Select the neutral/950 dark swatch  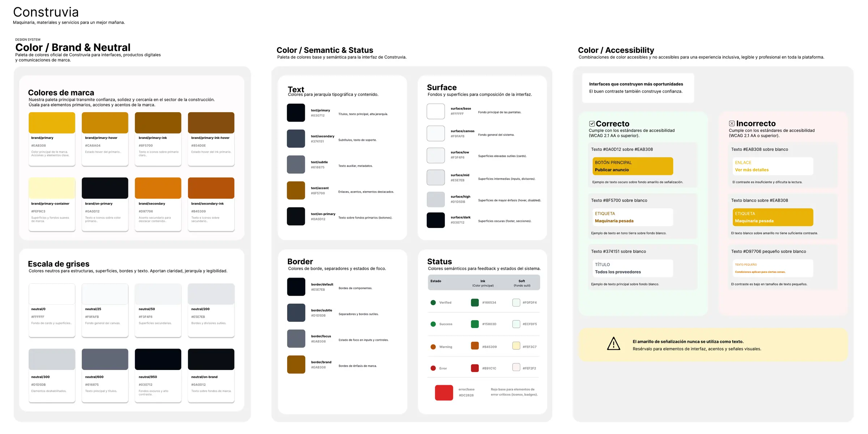pyautogui.click(x=158, y=359)
